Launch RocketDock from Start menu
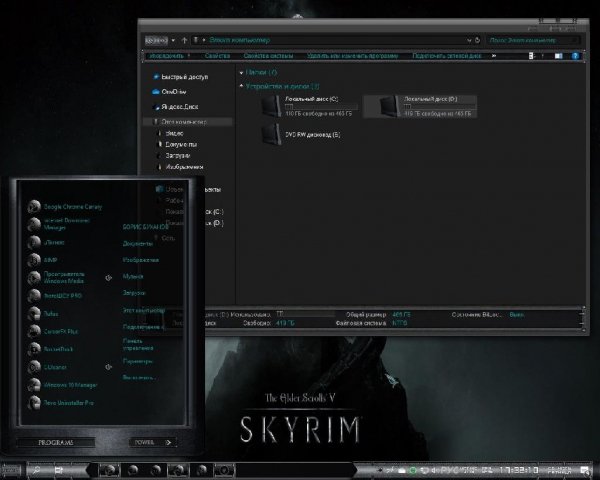Viewport: 600px width, 480px height. (50, 349)
